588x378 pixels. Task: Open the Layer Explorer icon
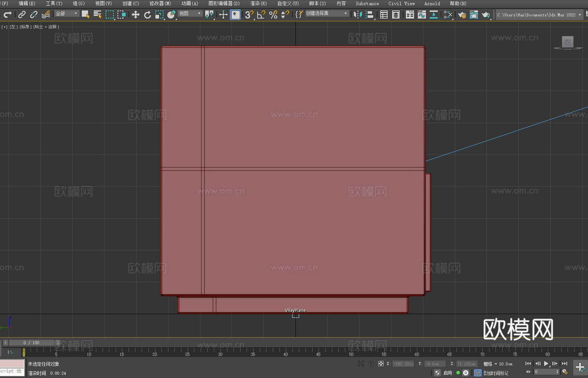click(396, 14)
